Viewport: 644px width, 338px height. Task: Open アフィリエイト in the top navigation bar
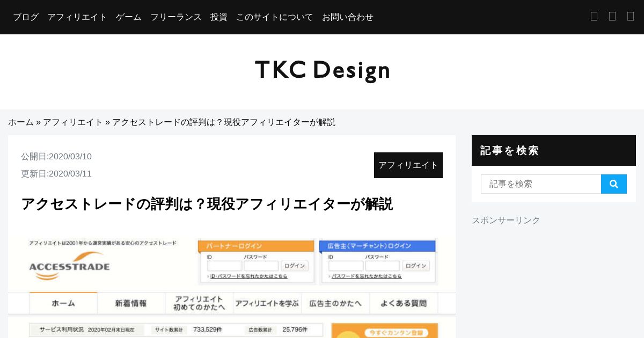click(77, 17)
